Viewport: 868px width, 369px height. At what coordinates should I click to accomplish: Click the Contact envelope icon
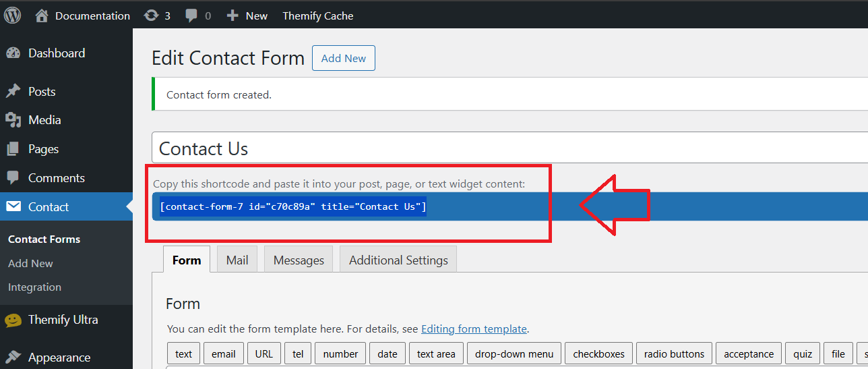click(13, 207)
